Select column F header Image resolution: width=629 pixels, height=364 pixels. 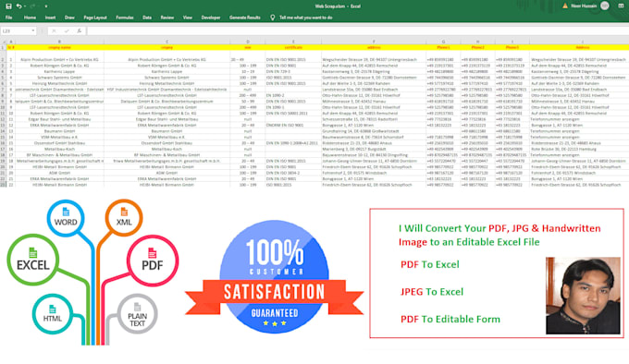374,42
